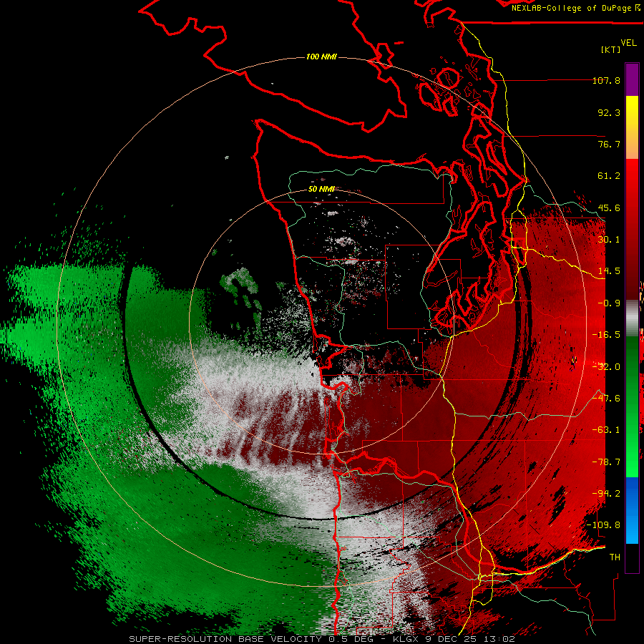The image size is (644, 644).
Task: Pick the purple segment of velocity color bar
Action: coord(632,79)
